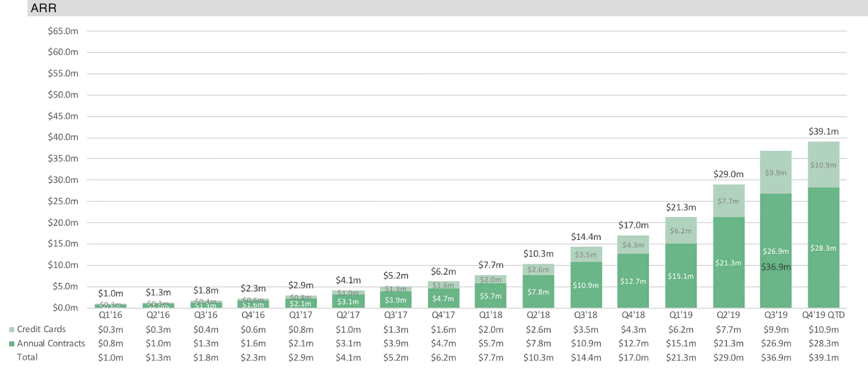This screenshot has height=375, width=868.
Task: Click the Q4'19 QTD Total row value
Action: point(823,358)
